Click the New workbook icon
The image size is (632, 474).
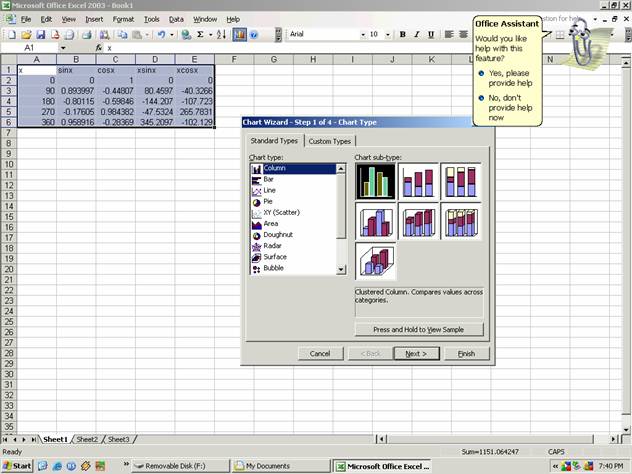coord(12,35)
